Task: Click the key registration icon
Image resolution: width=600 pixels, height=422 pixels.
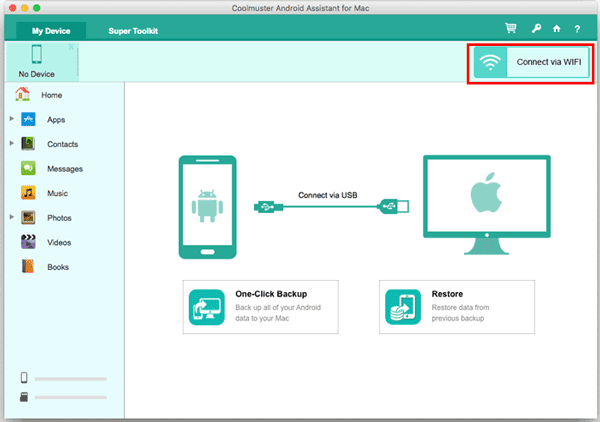Action: pyautogui.click(x=536, y=28)
